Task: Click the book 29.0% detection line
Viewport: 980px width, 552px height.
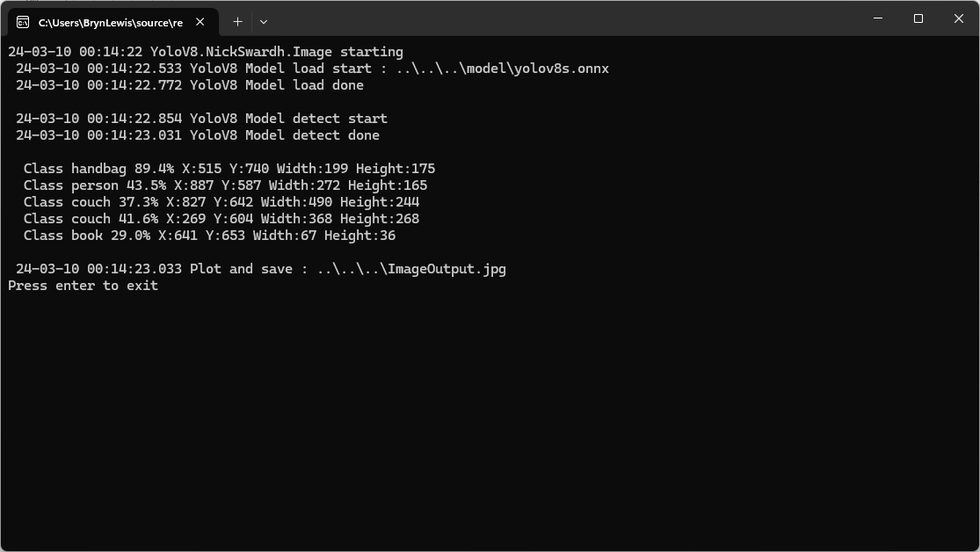Action: point(209,236)
